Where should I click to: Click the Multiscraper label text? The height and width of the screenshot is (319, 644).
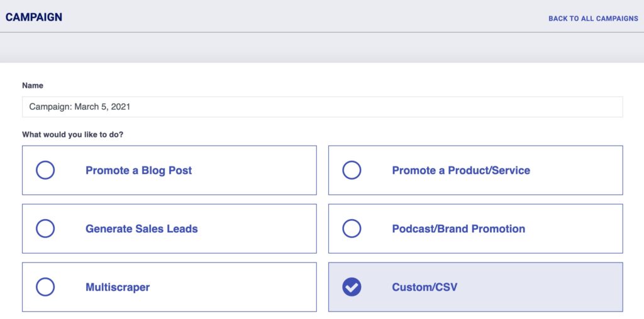(118, 288)
